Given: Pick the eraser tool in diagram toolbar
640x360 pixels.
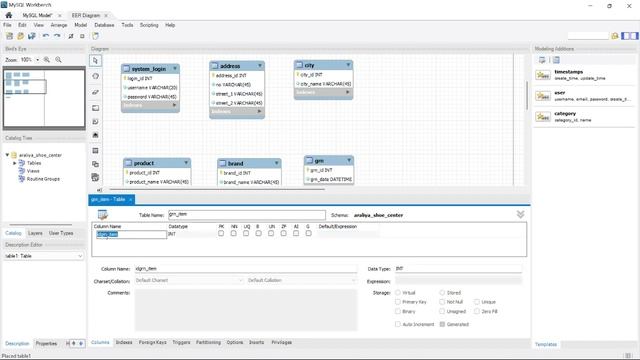Looking at the screenshot, I should 96,92.
